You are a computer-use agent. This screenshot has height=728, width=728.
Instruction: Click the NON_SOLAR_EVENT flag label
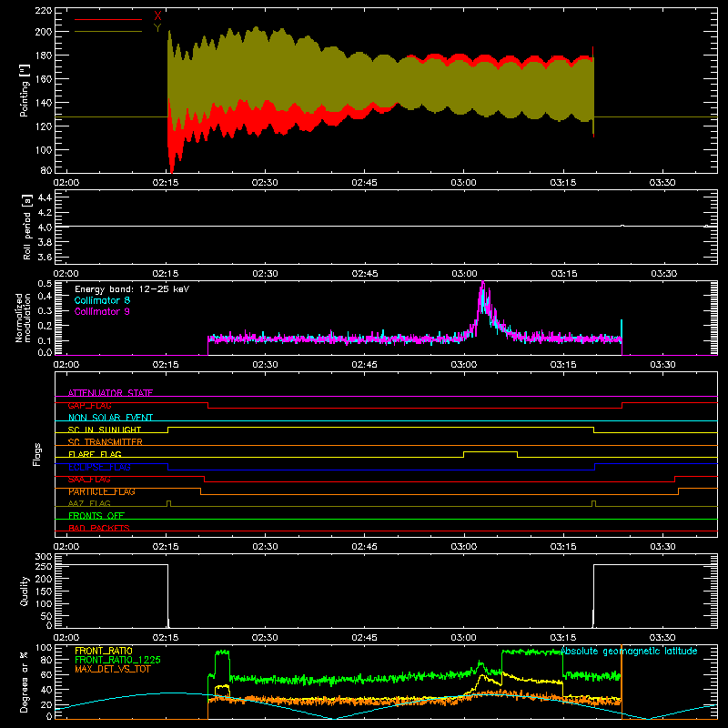pyautogui.click(x=110, y=418)
